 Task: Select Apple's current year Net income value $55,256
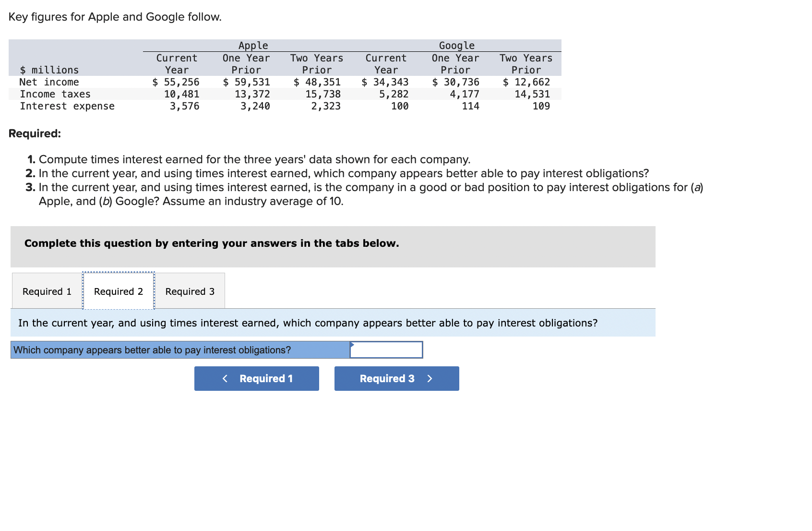coord(175,82)
